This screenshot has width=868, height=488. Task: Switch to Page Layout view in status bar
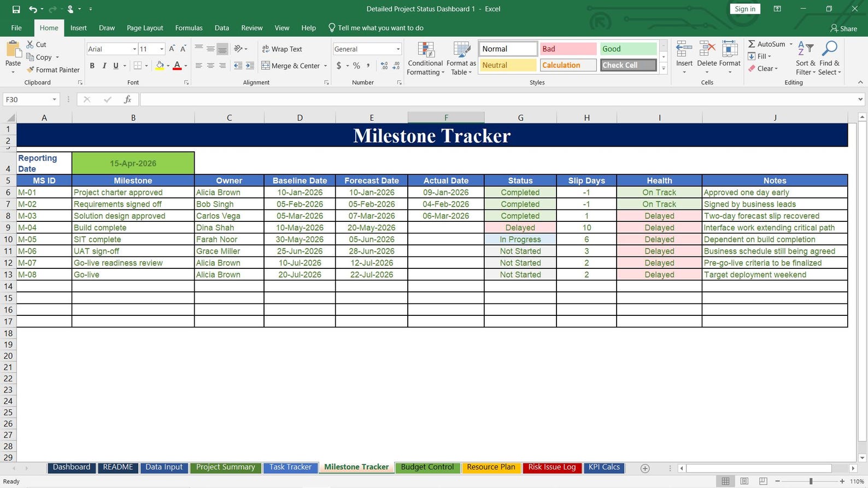(744, 481)
